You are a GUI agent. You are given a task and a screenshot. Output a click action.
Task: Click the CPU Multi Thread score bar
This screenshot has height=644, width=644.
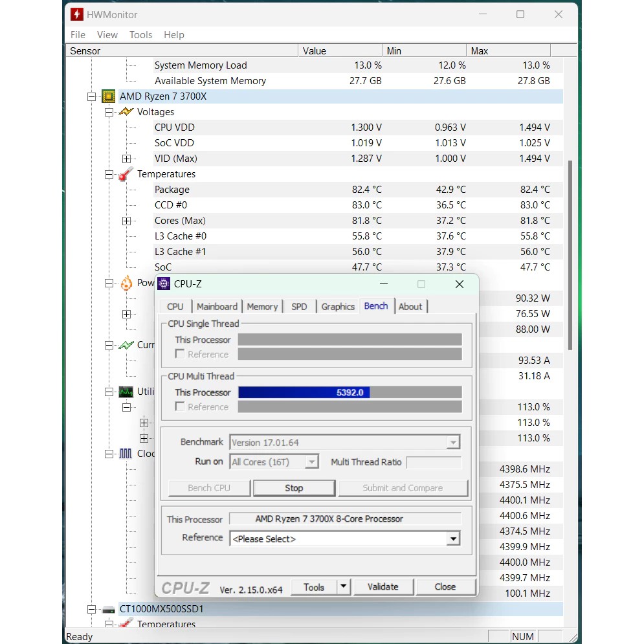[x=350, y=392]
